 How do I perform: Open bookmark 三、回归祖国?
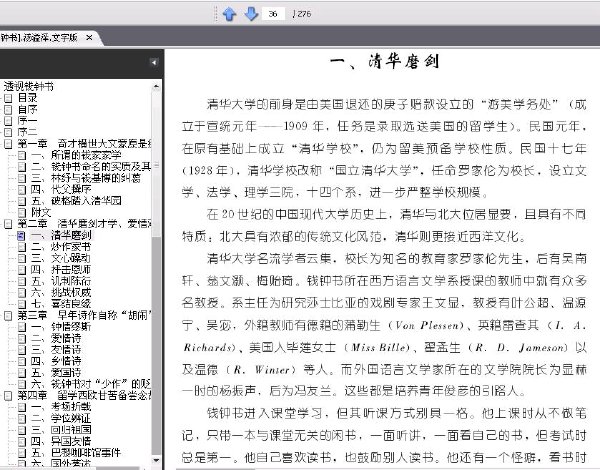(61, 430)
